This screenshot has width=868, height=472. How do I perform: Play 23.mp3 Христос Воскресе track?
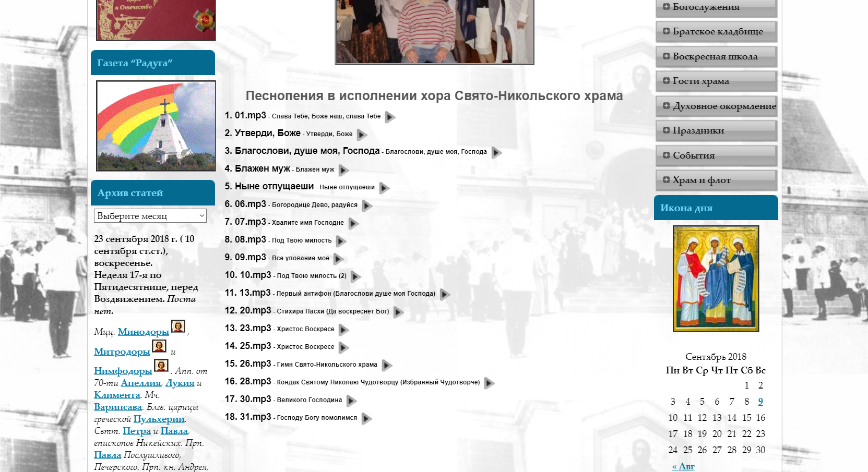[x=343, y=330]
